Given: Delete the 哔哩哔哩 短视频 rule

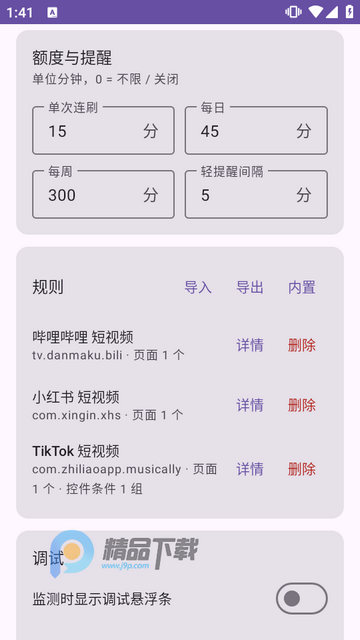Looking at the screenshot, I should point(302,345).
